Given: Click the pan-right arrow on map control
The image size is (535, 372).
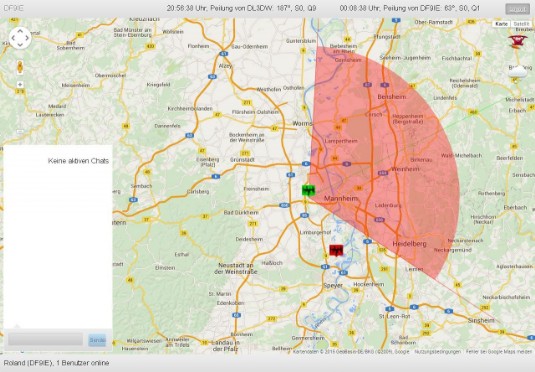Looking at the screenshot, I should click(x=27, y=38).
